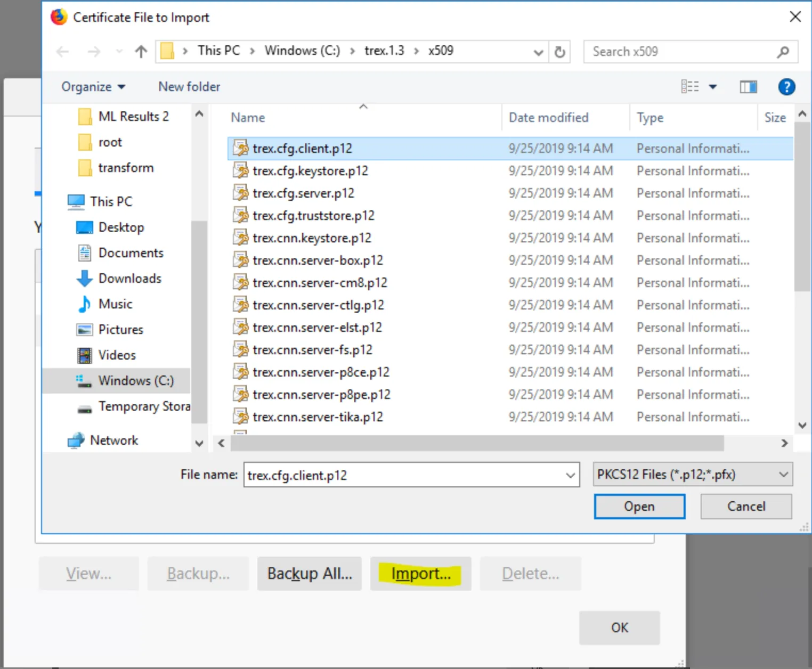Expand the address bar history dropdown
Viewport: 812px width, 669px height.
point(538,52)
